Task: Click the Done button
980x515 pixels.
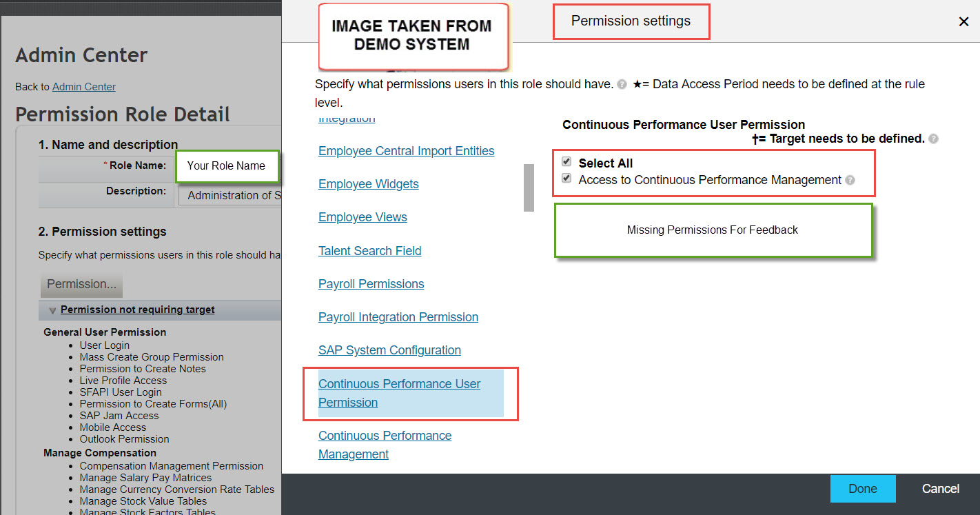Action: (863, 489)
